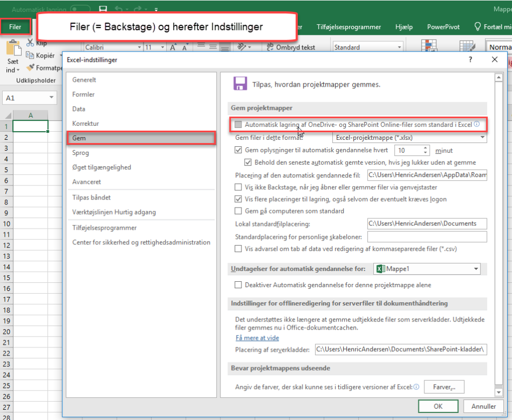512x420 pixels.
Task: Open the Sæt ind paste dropdown arrow
Action: pos(18,70)
